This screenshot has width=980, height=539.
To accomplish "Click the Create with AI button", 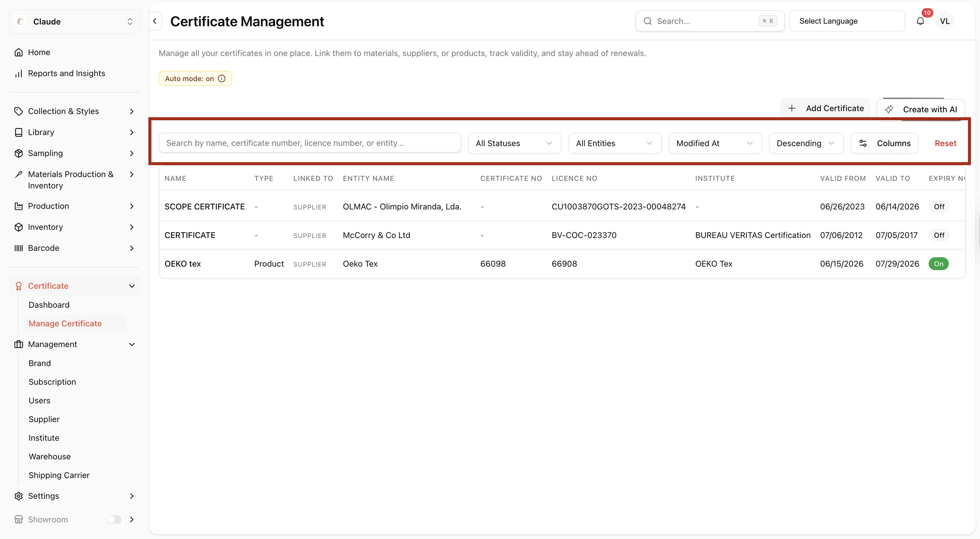I will click(921, 109).
